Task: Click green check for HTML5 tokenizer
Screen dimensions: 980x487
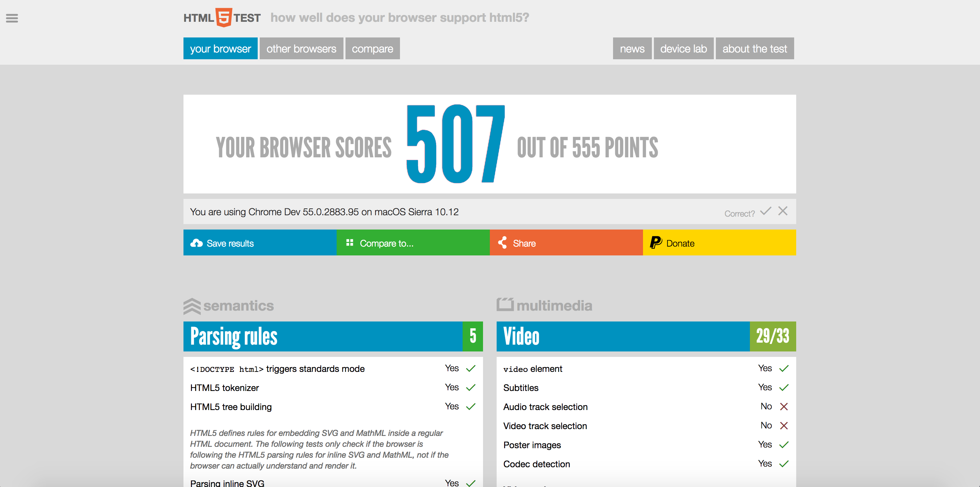Action: [x=471, y=387]
